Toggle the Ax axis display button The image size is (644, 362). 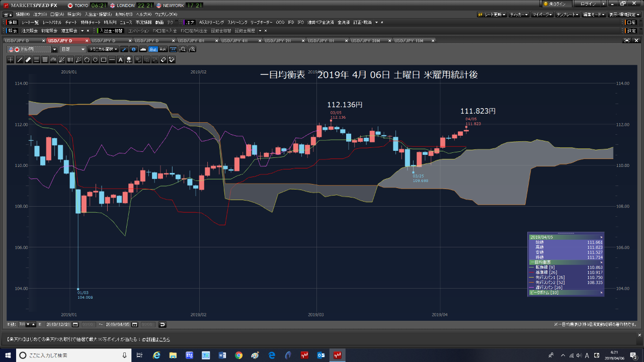[x=163, y=49]
